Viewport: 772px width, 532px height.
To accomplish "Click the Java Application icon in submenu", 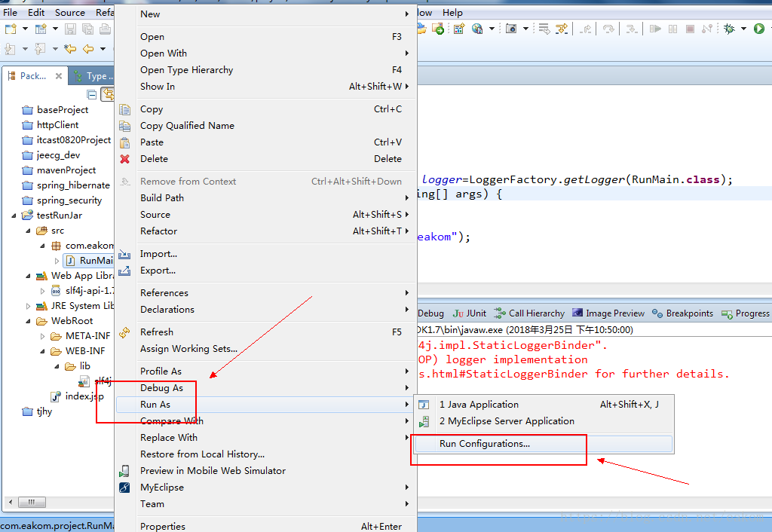I will tap(424, 405).
